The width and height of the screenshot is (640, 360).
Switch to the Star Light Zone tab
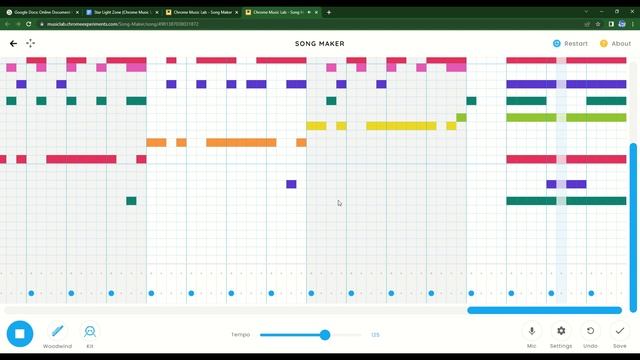tap(122, 12)
